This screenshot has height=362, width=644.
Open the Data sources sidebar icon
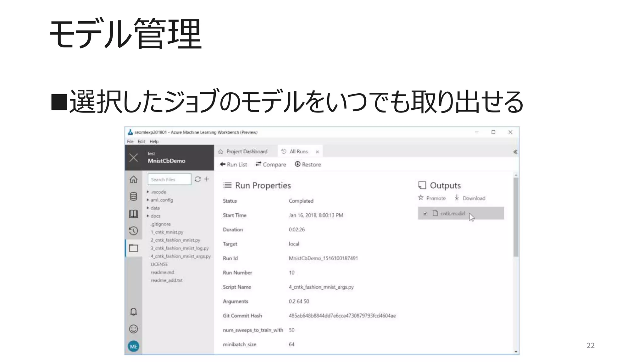tap(133, 196)
